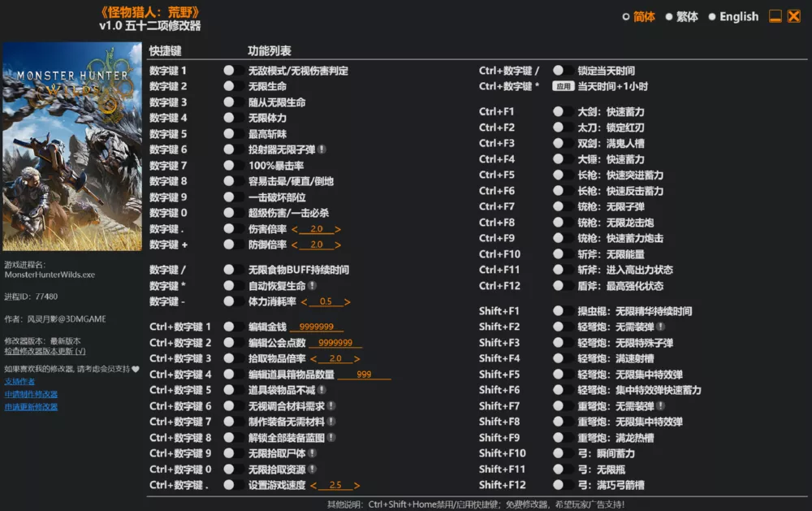Toggle the 100%暴击率 crit cheat
The image size is (812, 511).
coord(229,167)
